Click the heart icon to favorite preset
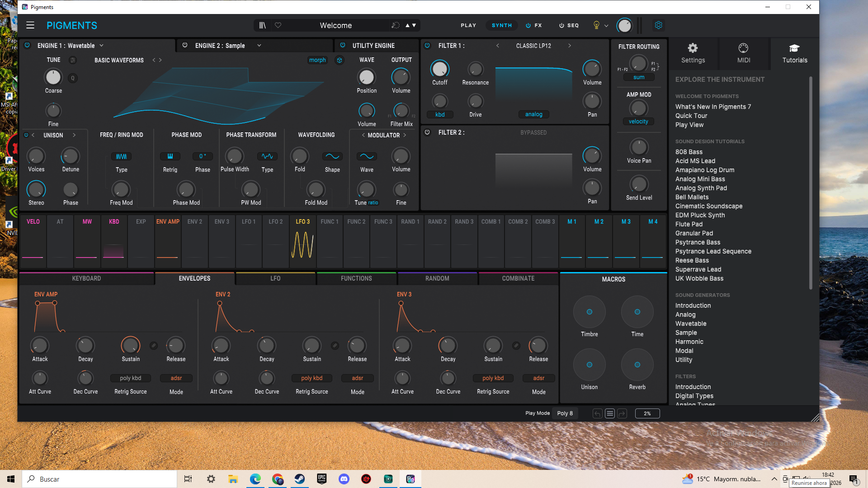The height and width of the screenshot is (488, 868). pyautogui.click(x=278, y=25)
